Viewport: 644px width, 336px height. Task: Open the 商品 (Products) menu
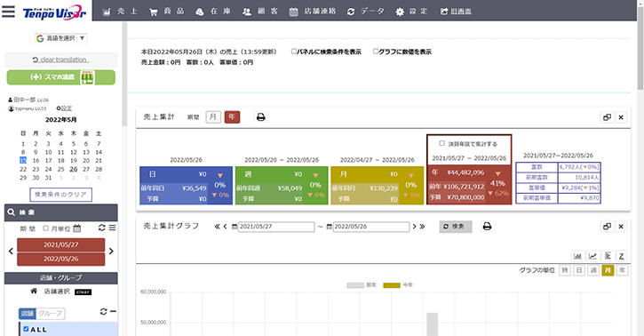click(x=166, y=12)
